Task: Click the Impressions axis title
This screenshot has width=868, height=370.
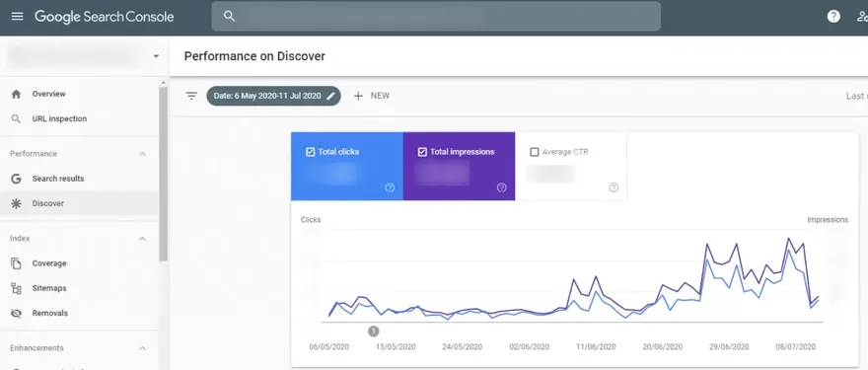Action: 828,220
